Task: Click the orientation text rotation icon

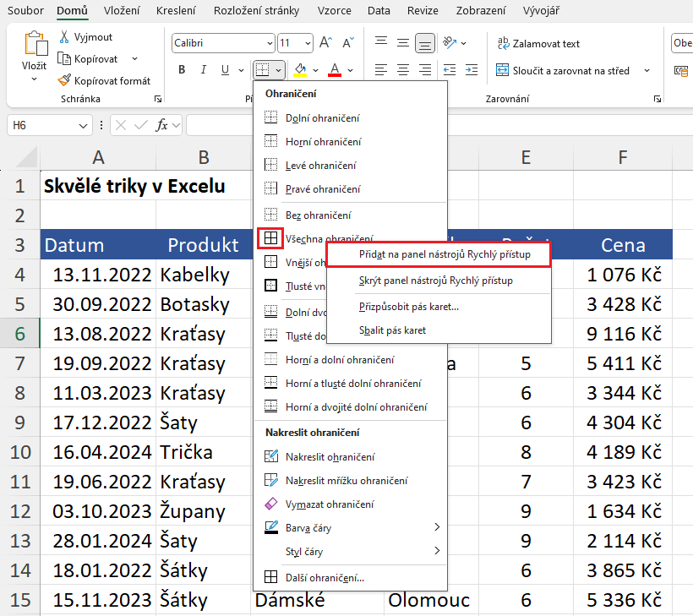Action: pyautogui.click(x=450, y=43)
